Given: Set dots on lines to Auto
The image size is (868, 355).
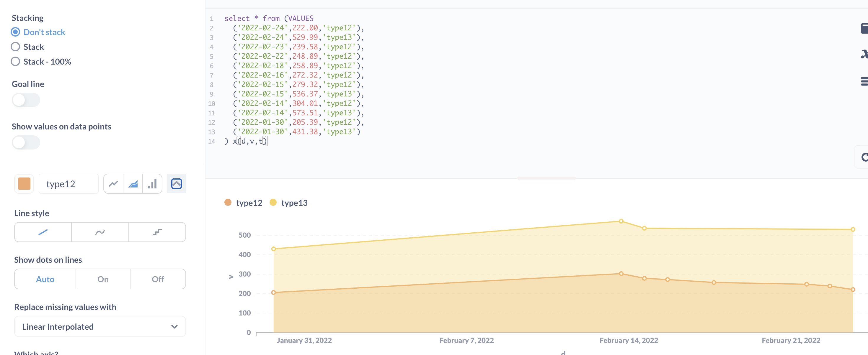Looking at the screenshot, I should (x=45, y=279).
